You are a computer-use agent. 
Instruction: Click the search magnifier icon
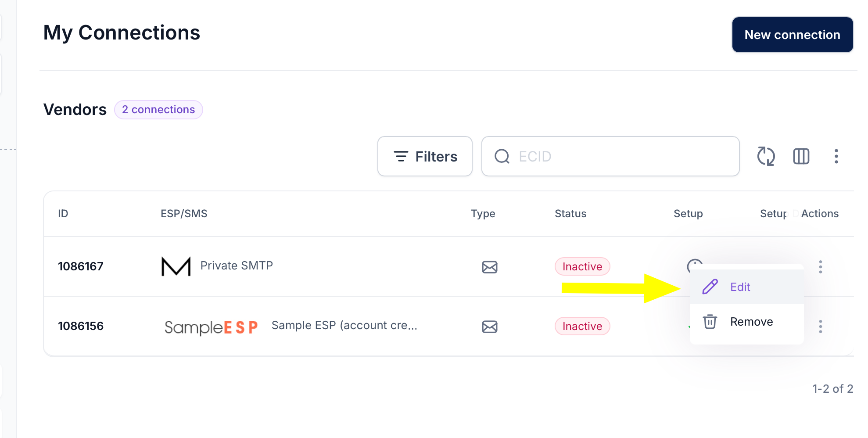tap(502, 156)
